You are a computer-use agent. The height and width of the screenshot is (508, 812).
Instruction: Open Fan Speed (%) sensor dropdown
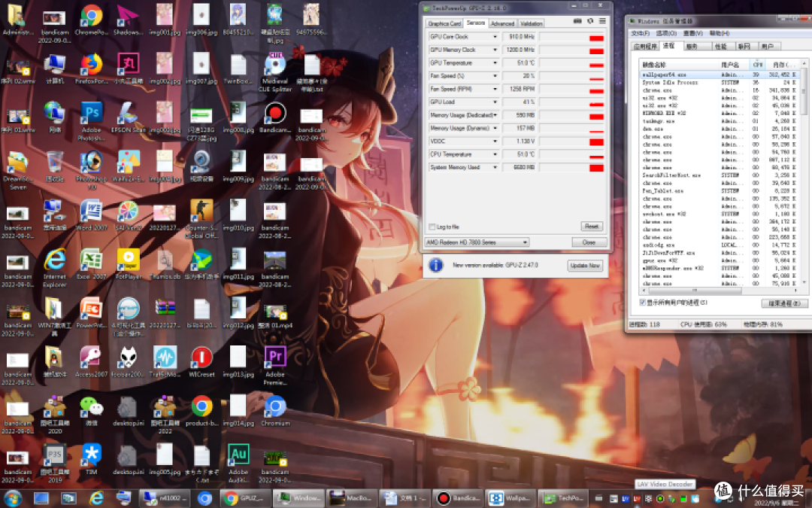click(x=495, y=76)
